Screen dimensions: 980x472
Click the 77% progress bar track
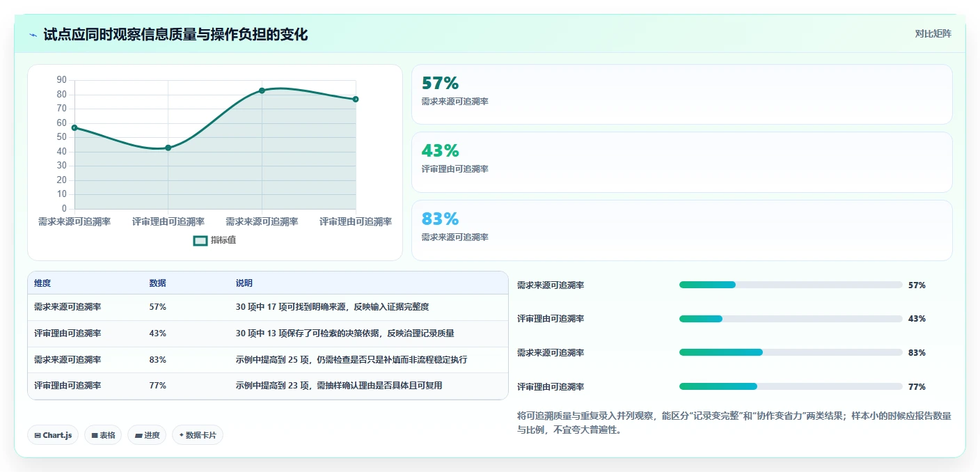point(791,386)
